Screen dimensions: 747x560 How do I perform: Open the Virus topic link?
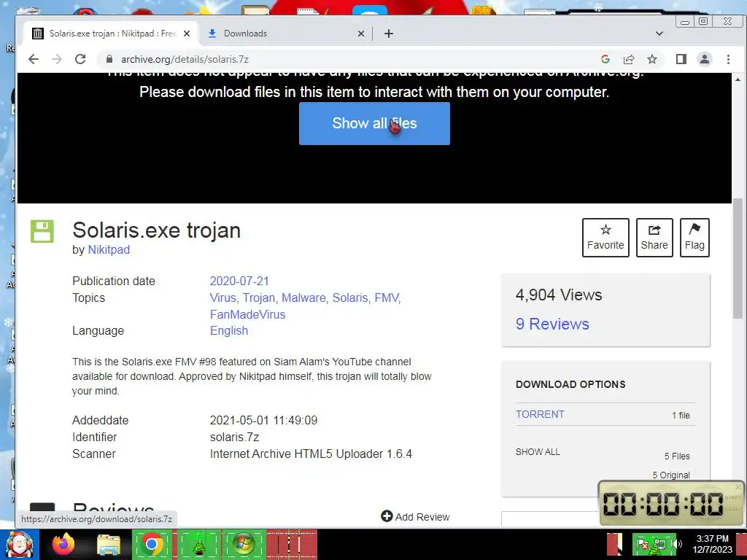(222, 297)
